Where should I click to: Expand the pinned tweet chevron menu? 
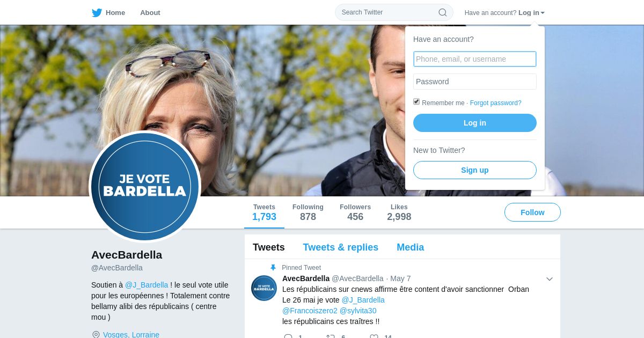click(550, 279)
